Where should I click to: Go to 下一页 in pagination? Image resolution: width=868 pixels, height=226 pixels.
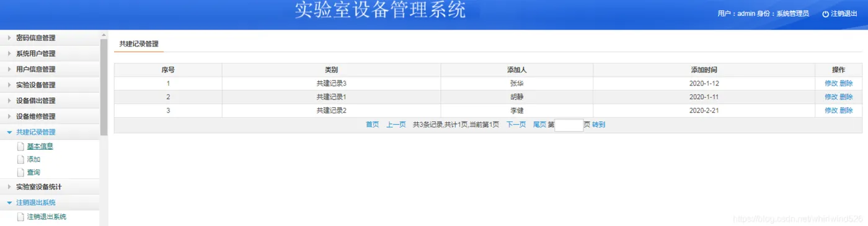pyautogui.click(x=516, y=124)
